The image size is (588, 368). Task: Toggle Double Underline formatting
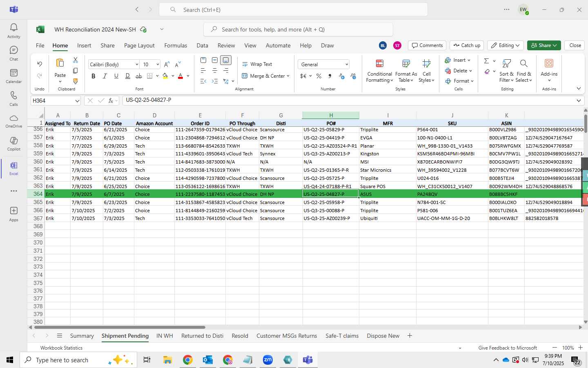128,76
